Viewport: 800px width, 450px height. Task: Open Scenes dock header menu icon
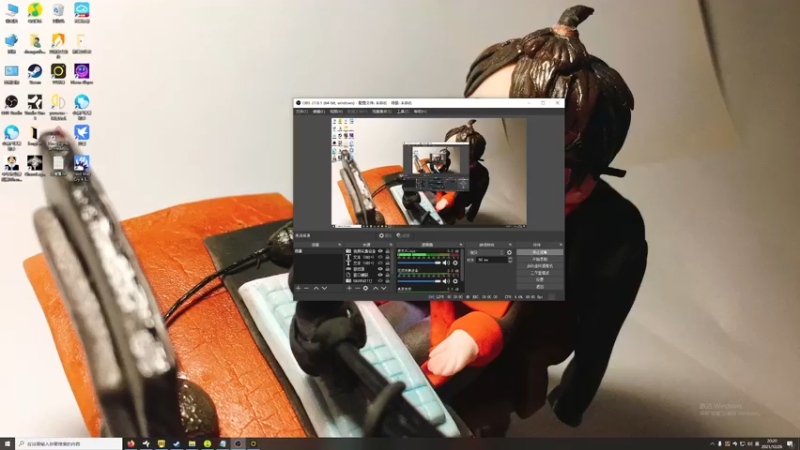[340, 245]
